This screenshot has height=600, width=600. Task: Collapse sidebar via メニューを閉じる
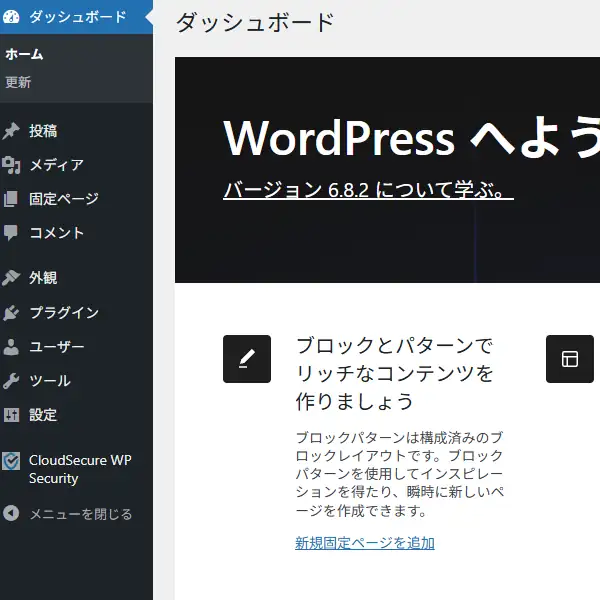click(x=77, y=514)
